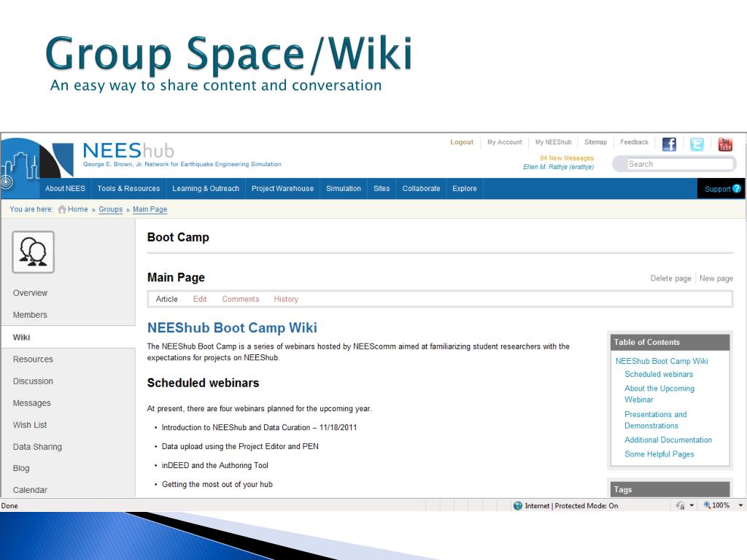Select Resources in group sidebar
The height and width of the screenshot is (560, 747).
click(33, 359)
